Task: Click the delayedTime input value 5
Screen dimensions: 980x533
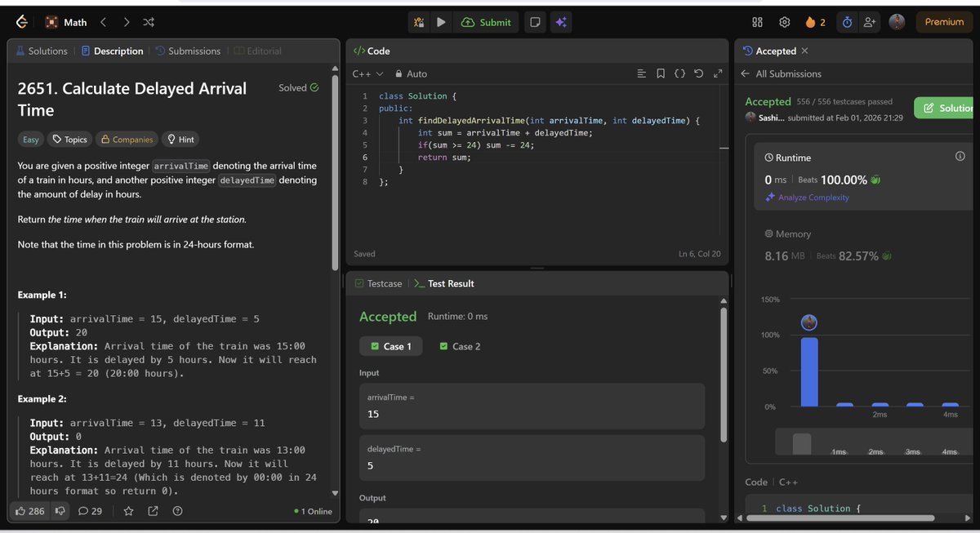Action: [532, 459]
